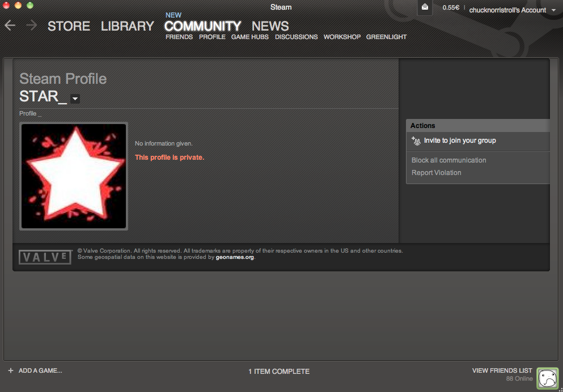Open the COMMUNITY section
563x392 pixels.
click(202, 26)
